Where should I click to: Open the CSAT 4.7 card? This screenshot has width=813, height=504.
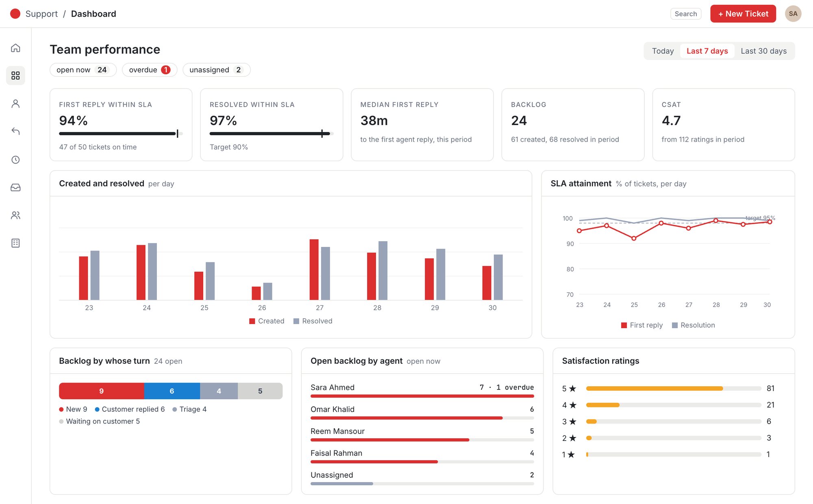[724, 125]
